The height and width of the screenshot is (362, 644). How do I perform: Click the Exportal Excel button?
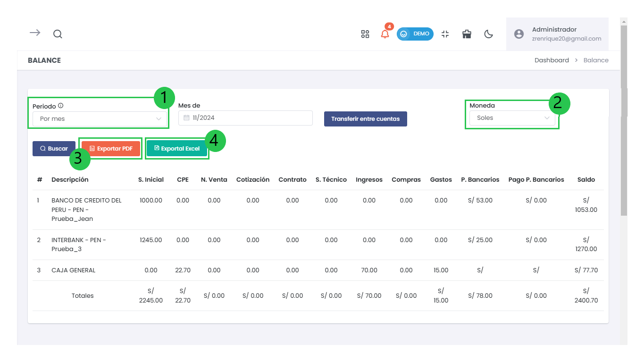point(177,149)
